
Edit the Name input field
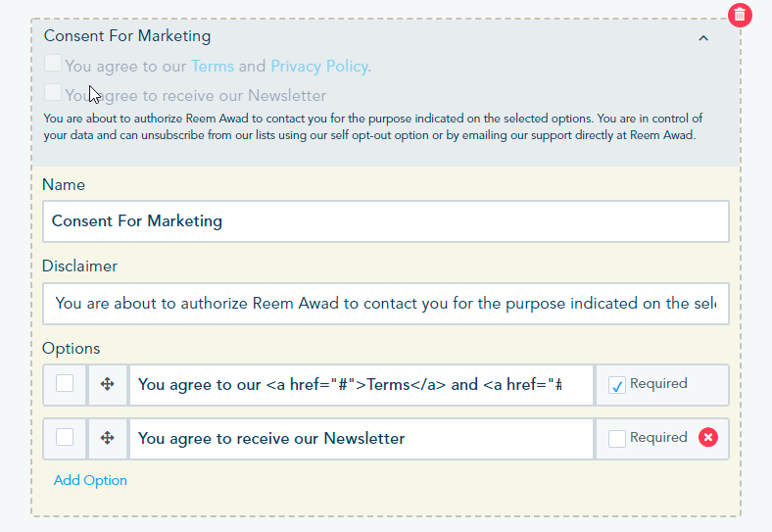pos(386,221)
